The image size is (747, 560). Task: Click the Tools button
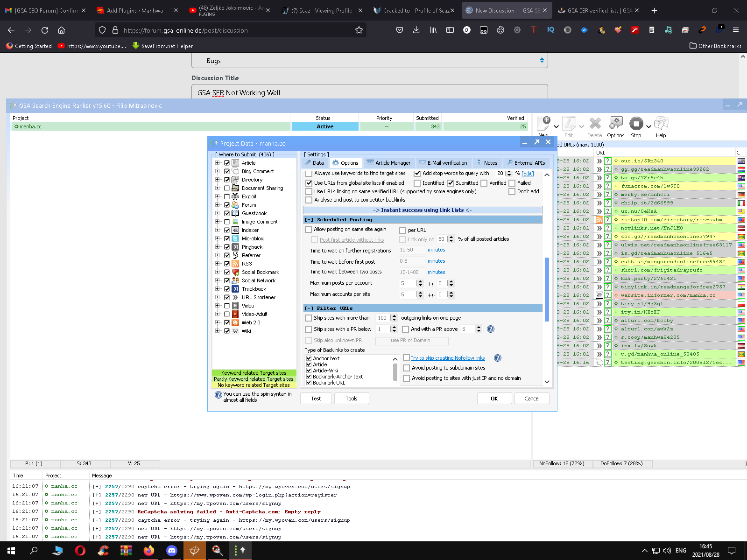click(x=352, y=399)
